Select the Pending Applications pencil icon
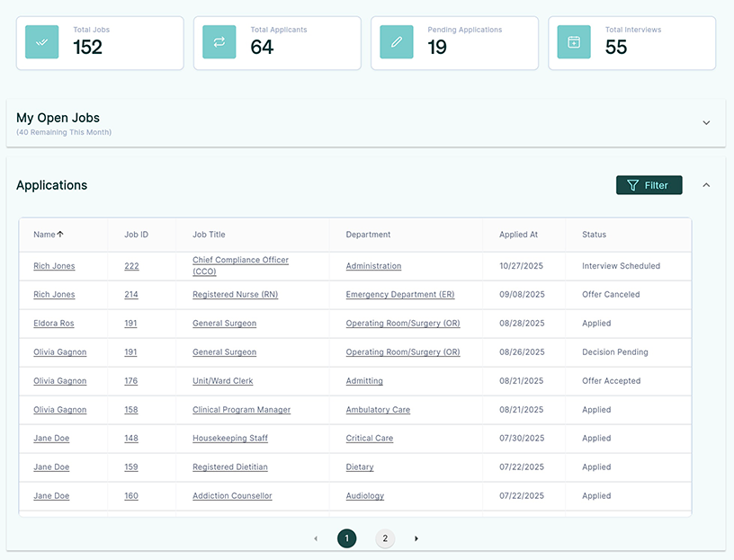 coord(396,42)
